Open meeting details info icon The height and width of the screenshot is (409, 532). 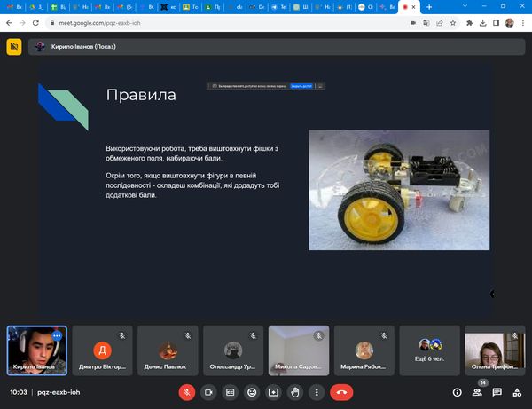[458, 391]
